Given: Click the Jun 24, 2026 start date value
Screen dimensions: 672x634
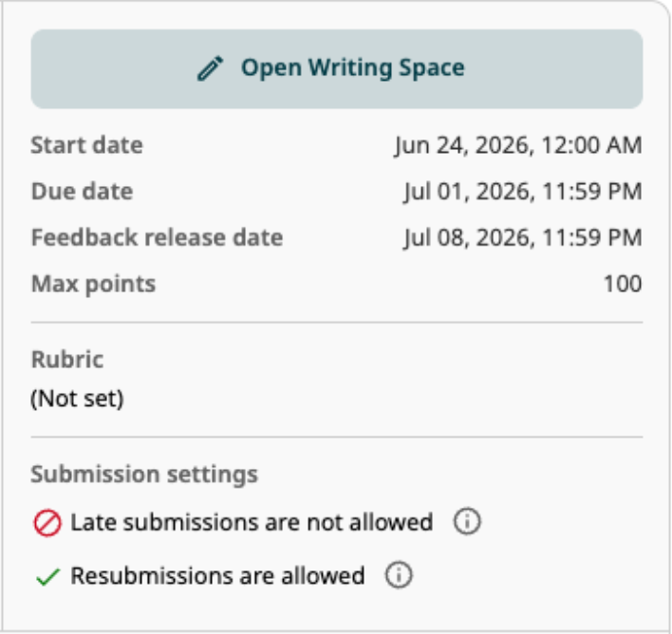Looking at the screenshot, I should pos(517,145).
